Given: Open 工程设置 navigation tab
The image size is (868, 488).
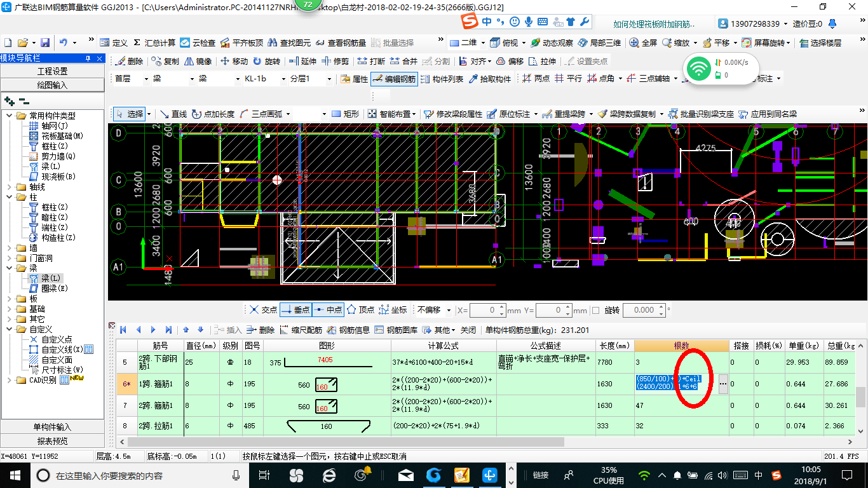Looking at the screenshot, I should [x=52, y=71].
